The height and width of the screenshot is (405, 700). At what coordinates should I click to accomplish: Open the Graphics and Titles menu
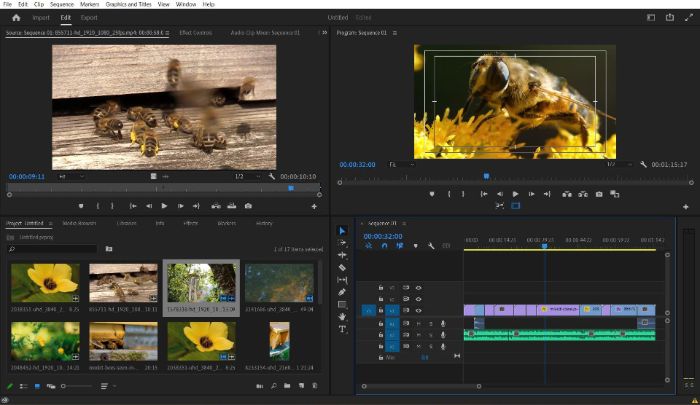tap(128, 4)
